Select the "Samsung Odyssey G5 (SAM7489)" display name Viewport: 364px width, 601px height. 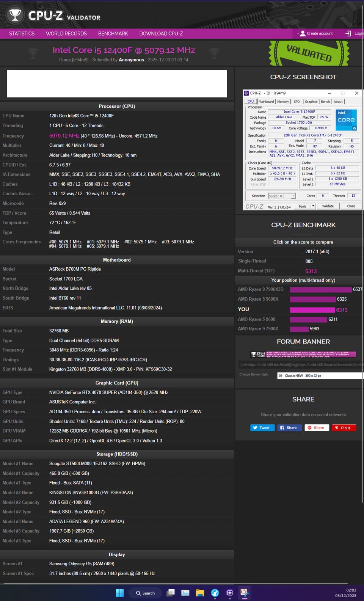82,564
